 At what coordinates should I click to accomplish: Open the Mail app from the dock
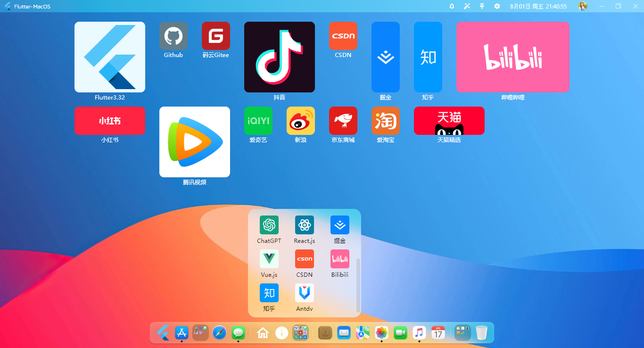tap(344, 333)
